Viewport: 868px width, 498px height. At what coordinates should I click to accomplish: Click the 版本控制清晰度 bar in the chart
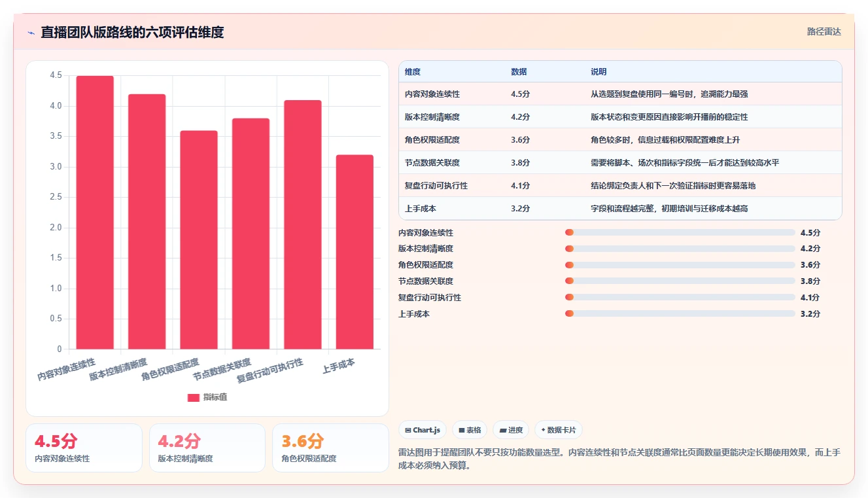point(147,222)
